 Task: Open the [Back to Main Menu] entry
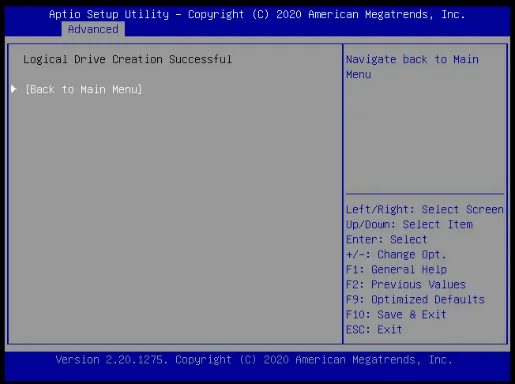[x=84, y=89]
